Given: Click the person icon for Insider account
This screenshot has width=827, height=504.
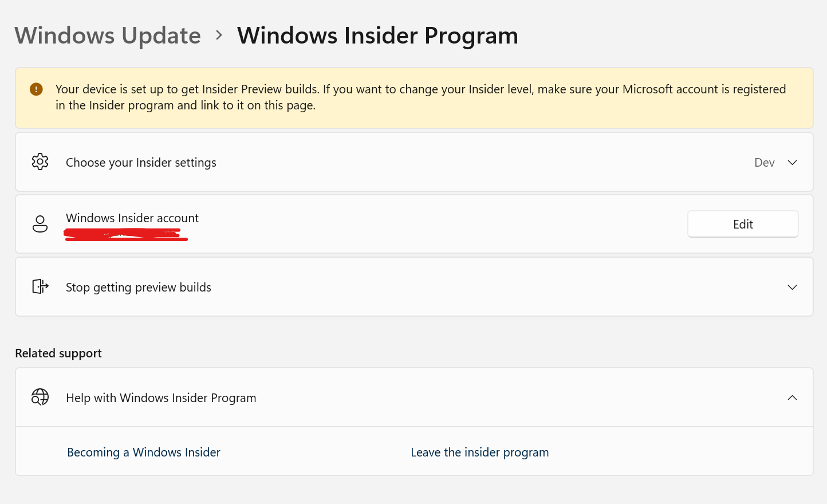Looking at the screenshot, I should tap(40, 224).
